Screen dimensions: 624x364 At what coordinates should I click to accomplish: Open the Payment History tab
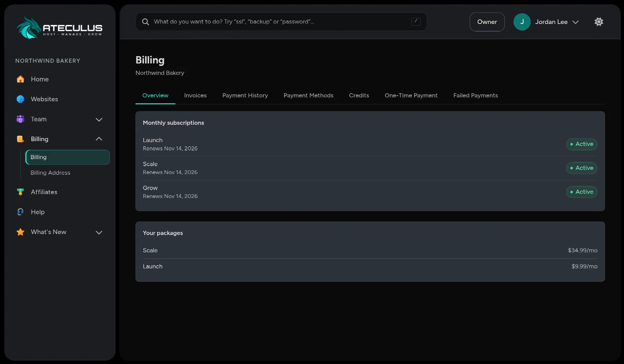pyautogui.click(x=245, y=95)
